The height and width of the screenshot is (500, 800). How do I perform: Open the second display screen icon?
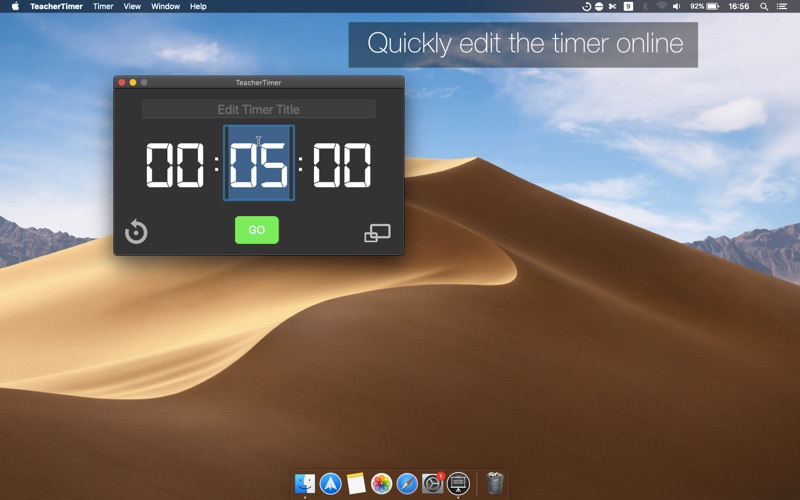(x=378, y=233)
